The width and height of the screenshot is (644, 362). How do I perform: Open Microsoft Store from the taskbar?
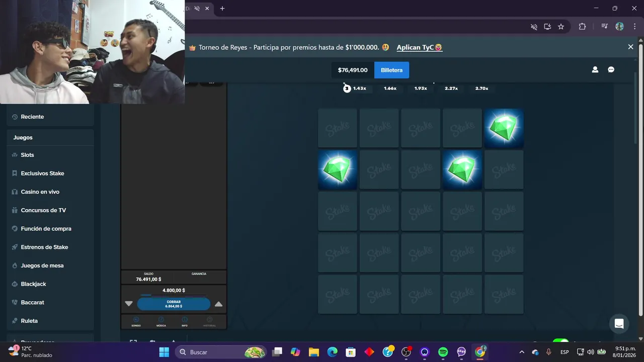[x=351, y=352]
